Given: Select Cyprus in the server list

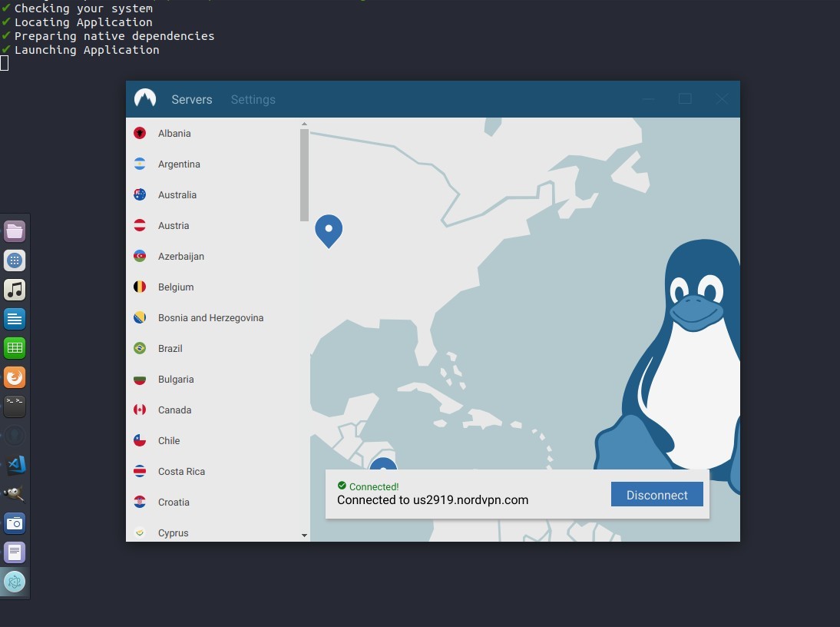Looking at the screenshot, I should click(x=213, y=532).
